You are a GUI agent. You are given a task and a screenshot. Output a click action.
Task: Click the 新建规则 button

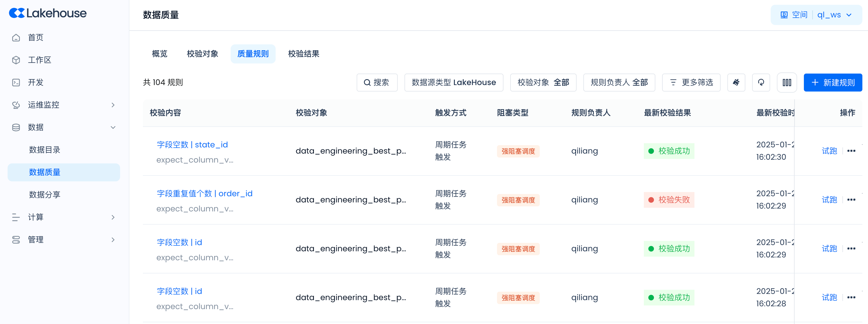point(832,83)
